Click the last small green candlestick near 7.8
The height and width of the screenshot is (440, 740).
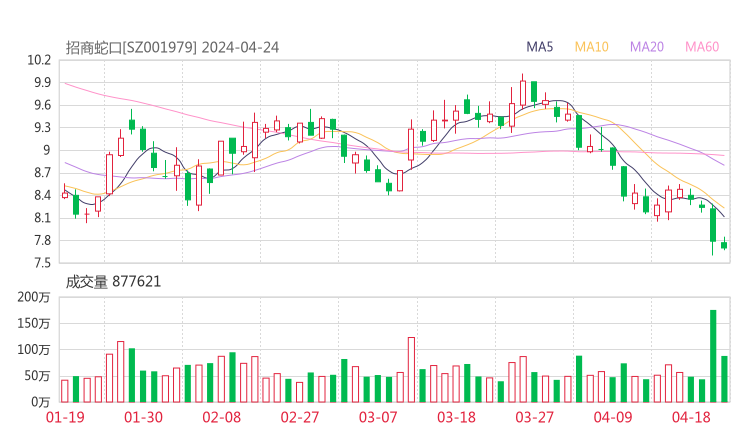724,245
